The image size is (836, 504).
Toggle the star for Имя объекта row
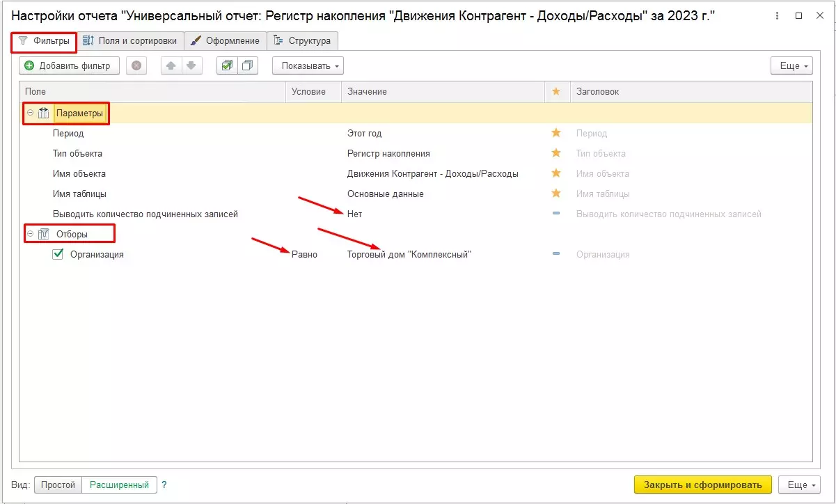(556, 173)
